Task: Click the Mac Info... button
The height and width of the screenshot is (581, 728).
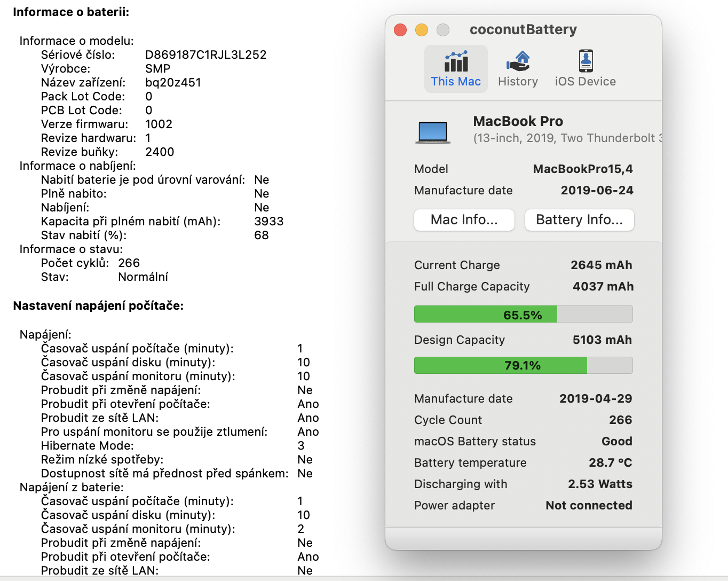Action: (464, 220)
